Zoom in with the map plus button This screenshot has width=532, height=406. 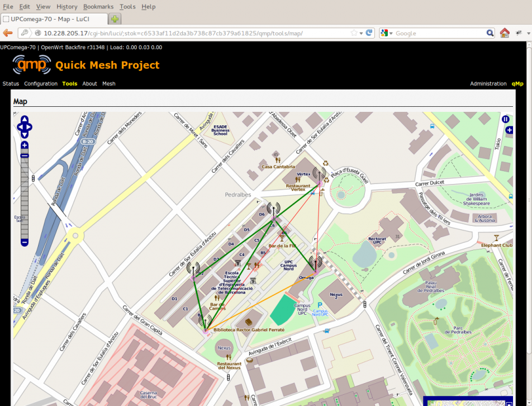tap(25, 145)
